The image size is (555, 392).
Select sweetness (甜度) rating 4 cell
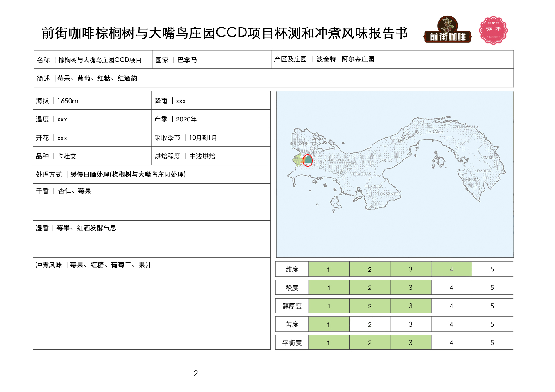[451, 269]
